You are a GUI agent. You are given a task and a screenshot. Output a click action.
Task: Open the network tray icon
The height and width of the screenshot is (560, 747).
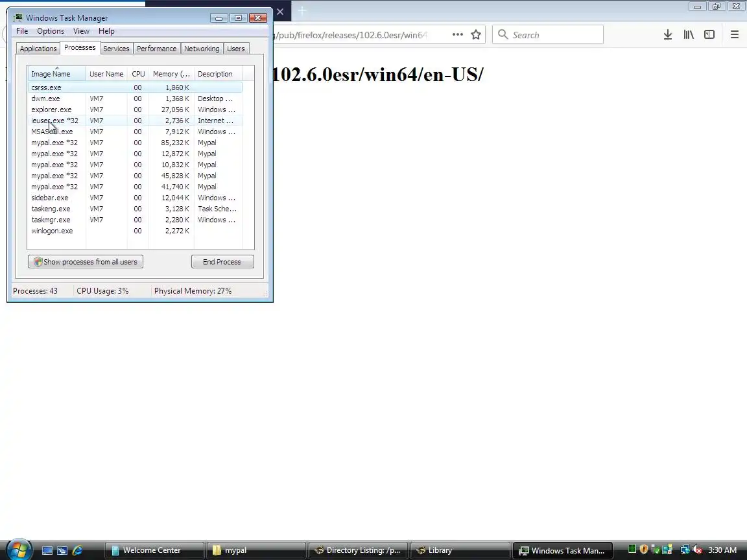point(685,550)
